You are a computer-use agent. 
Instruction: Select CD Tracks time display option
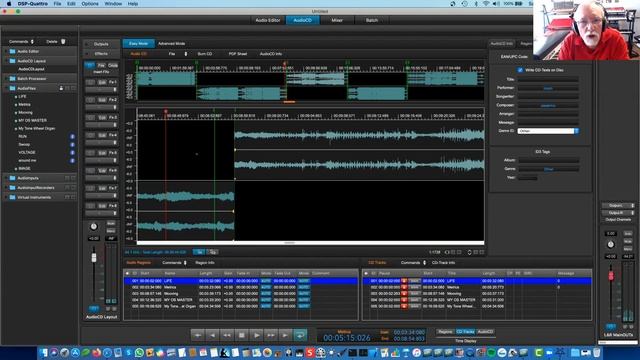click(x=465, y=332)
